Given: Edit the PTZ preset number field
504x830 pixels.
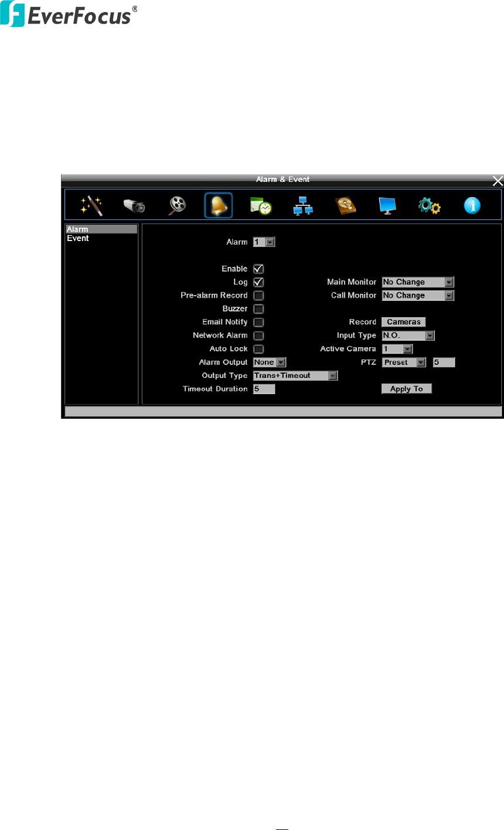Looking at the screenshot, I should tap(444, 363).
